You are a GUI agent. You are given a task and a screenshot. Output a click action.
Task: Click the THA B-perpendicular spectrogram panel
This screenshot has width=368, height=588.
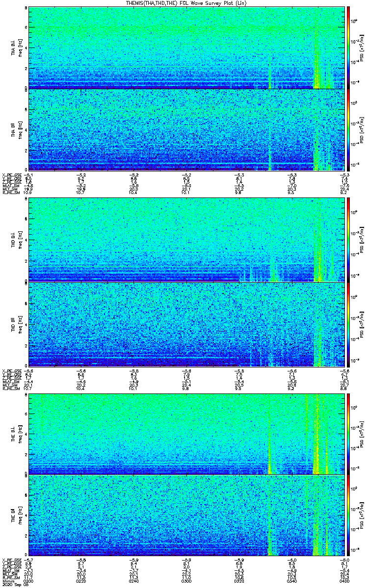[x=186, y=48]
